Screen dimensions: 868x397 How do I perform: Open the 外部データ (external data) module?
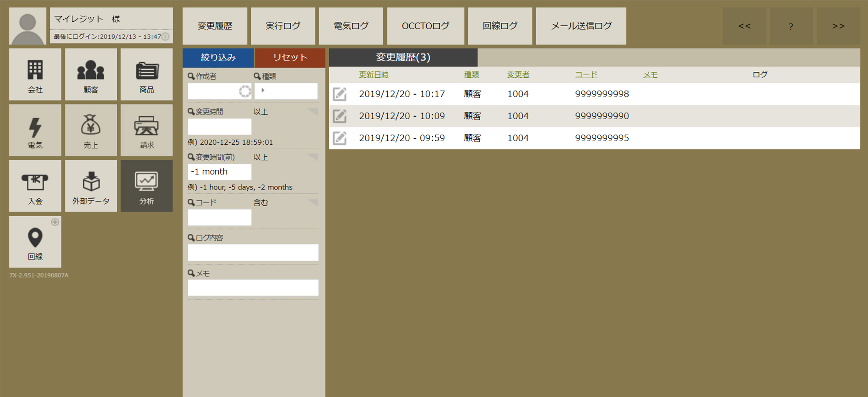pyautogui.click(x=91, y=186)
